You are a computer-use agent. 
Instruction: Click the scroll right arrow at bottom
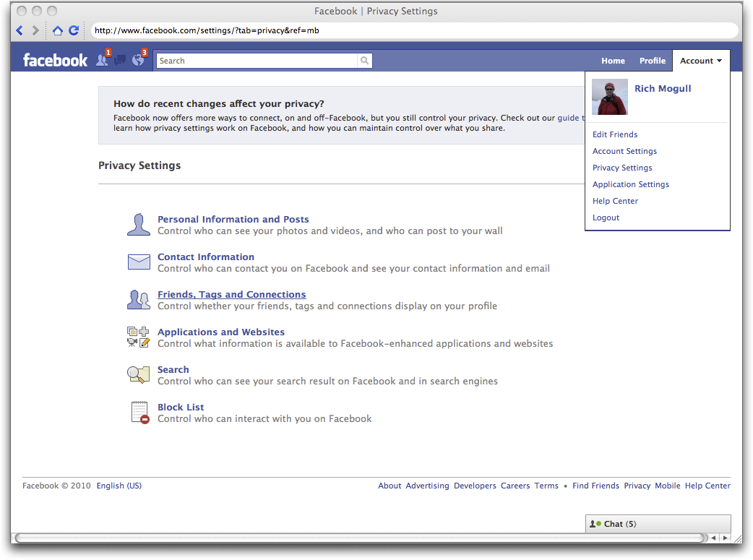(x=725, y=538)
